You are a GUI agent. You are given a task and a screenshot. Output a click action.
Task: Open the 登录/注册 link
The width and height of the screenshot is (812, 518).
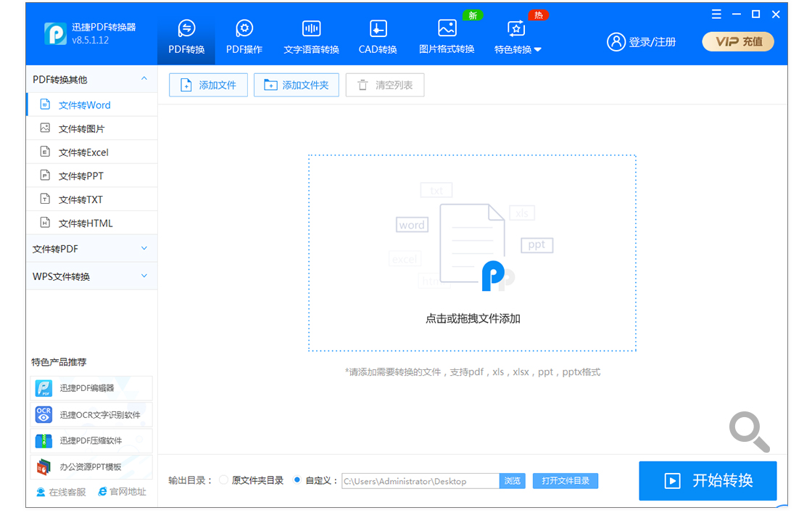(x=652, y=42)
